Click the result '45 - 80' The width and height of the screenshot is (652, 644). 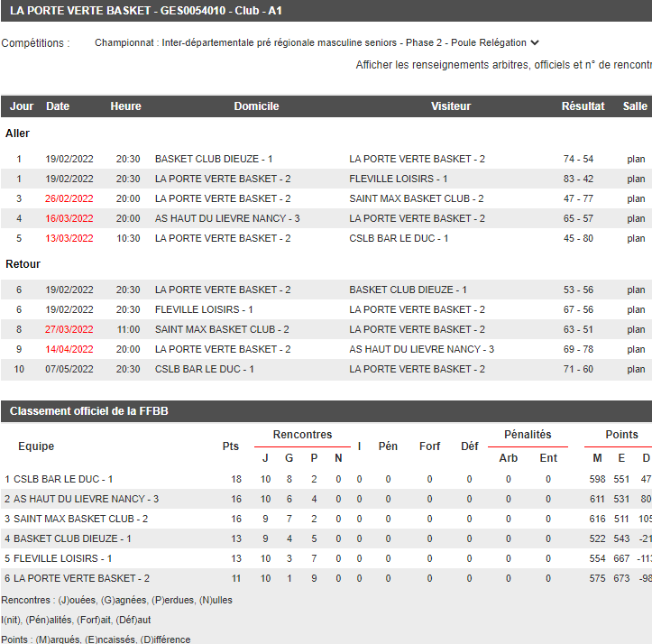pyautogui.click(x=578, y=238)
